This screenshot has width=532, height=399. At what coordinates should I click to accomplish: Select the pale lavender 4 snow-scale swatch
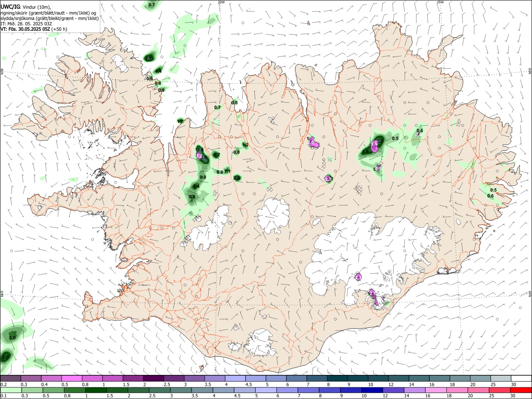click(x=235, y=378)
